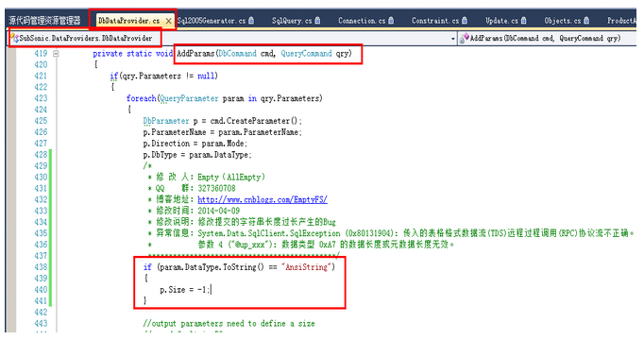Click lock icon on Connection.cs tab
Image resolution: width=644 pixels, height=340 pixels.
pos(391,20)
